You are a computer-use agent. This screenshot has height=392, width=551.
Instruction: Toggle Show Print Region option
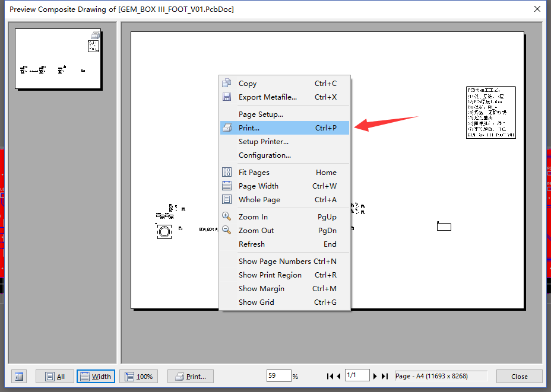pos(284,275)
